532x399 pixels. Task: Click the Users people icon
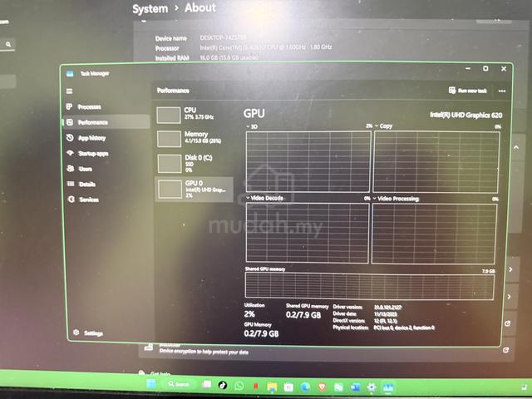[71, 168]
